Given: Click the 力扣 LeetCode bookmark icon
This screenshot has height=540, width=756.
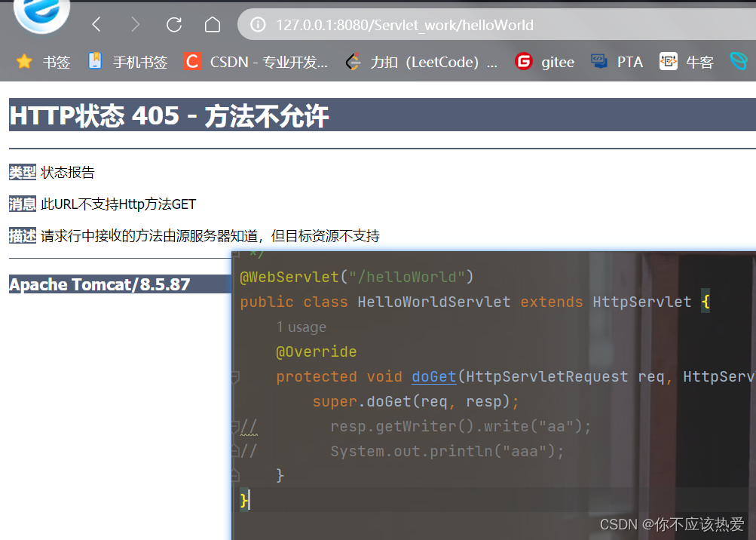Looking at the screenshot, I should tap(354, 61).
